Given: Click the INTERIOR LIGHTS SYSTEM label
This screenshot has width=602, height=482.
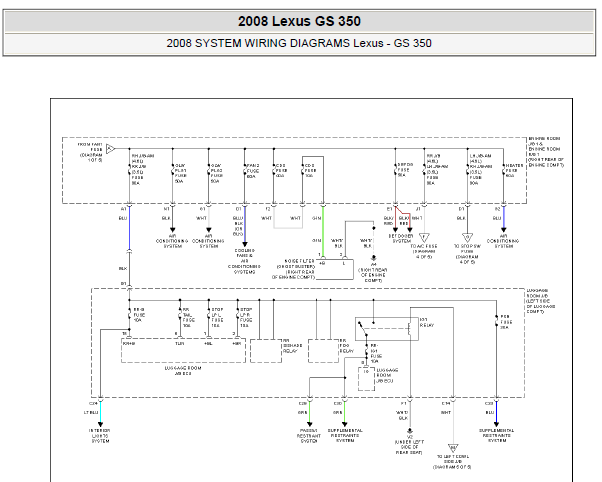Looking at the screenshot, I should [x=100, y=436].
